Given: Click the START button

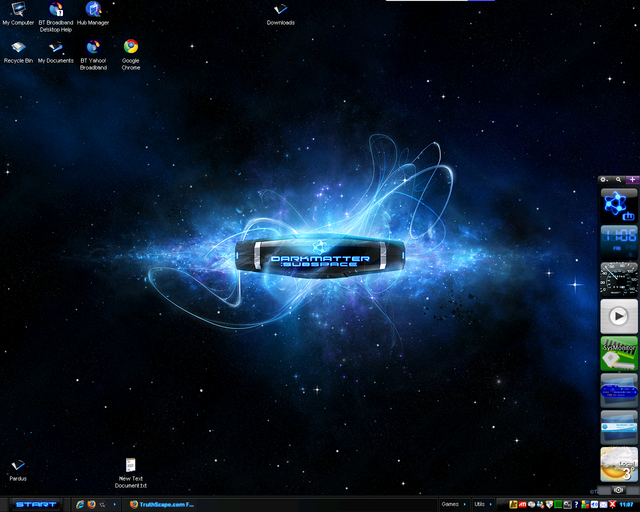Looking at the screenshot, I should [36, 505].
